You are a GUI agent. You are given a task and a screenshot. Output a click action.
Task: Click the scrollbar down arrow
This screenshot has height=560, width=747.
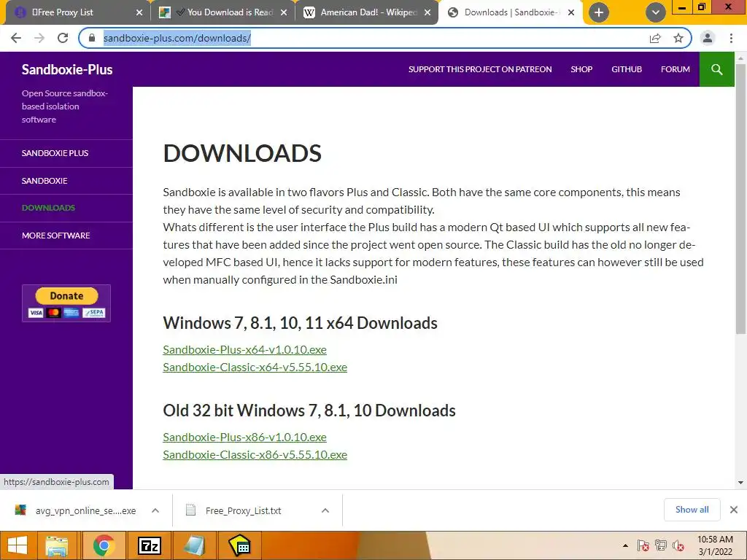coord(741,483)
